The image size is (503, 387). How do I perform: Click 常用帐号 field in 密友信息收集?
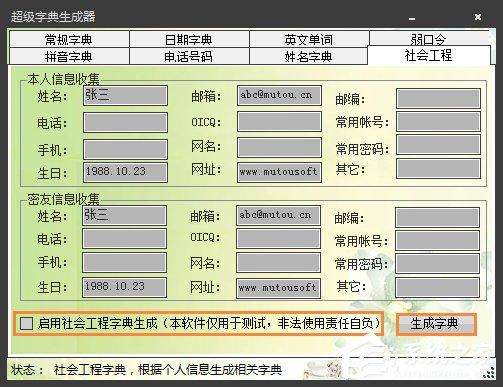pos(438,240)
